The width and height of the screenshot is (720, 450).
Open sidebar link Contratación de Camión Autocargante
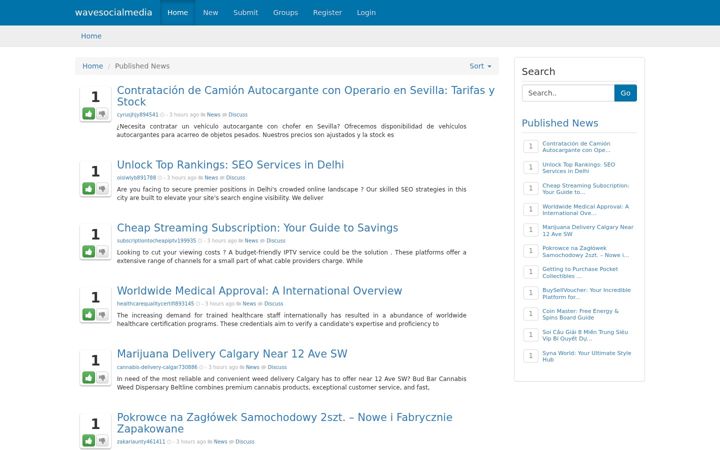click(x=576, y=146)
